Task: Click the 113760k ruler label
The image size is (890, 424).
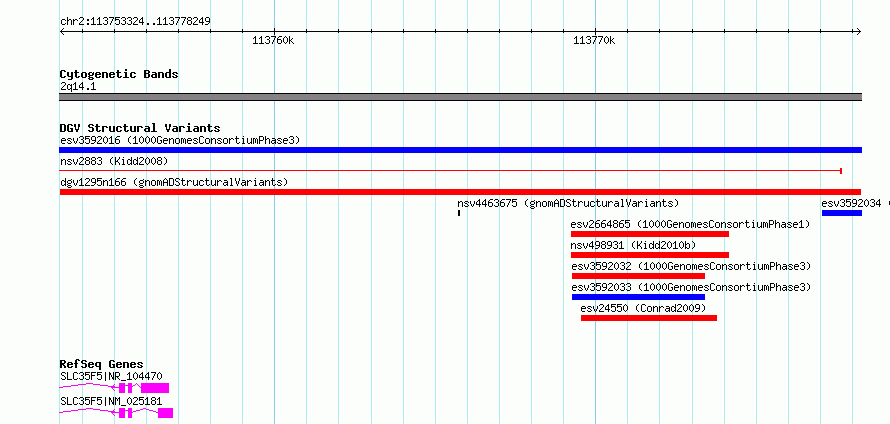Action: pyautogui.click(x=274, y=40)
